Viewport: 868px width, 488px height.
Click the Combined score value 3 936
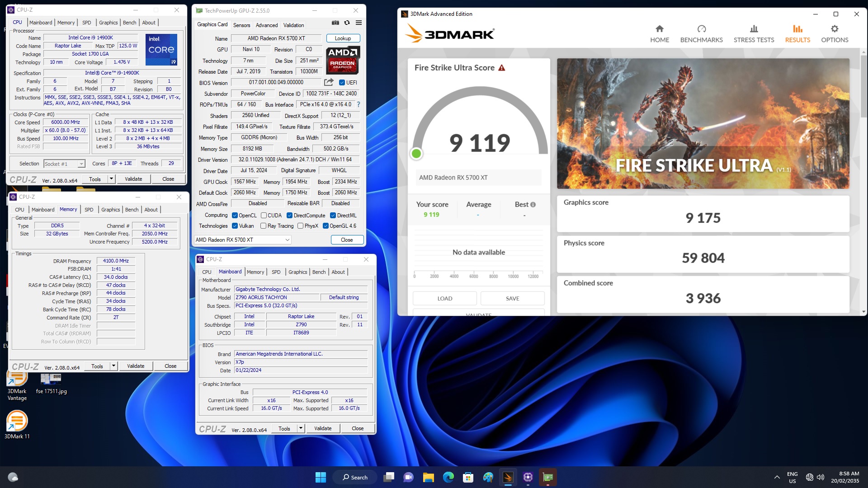click(703, 298)
